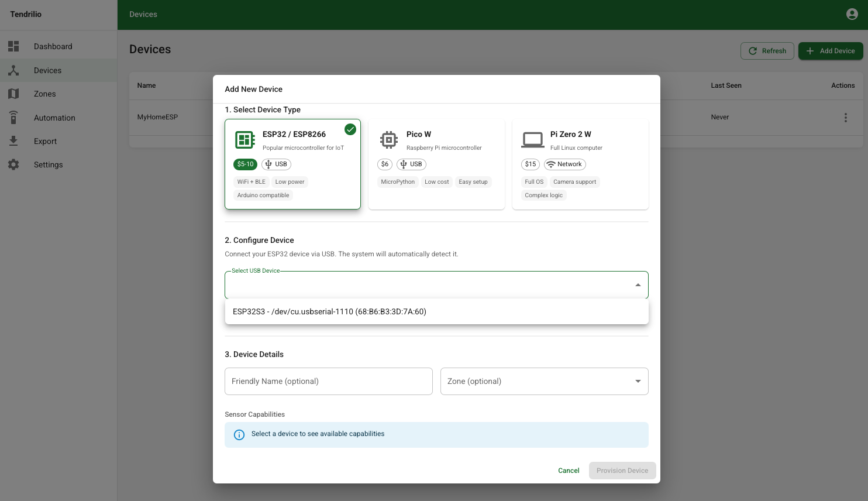Collapse the Select USB Device dropdown
The width and height of the screenshot is (868, 501).
pos(638,284)
